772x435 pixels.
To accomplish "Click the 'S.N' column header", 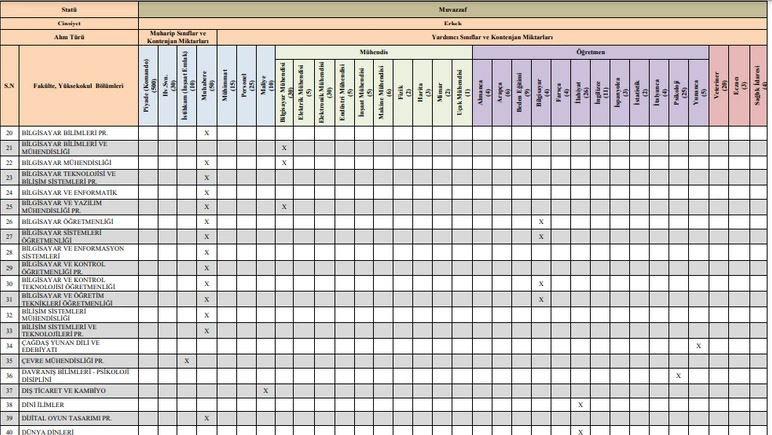I will click(9, 87).
